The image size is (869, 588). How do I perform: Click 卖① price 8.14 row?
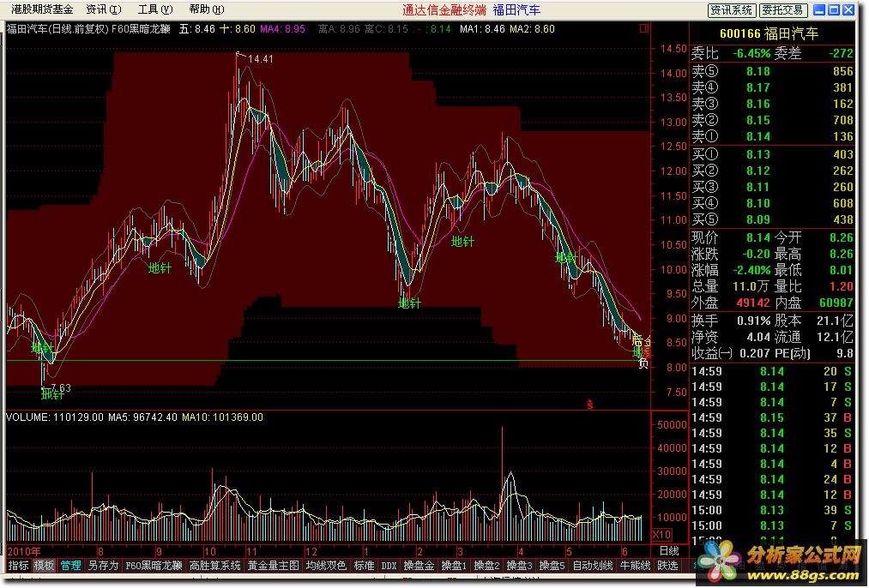pos(772,136)
